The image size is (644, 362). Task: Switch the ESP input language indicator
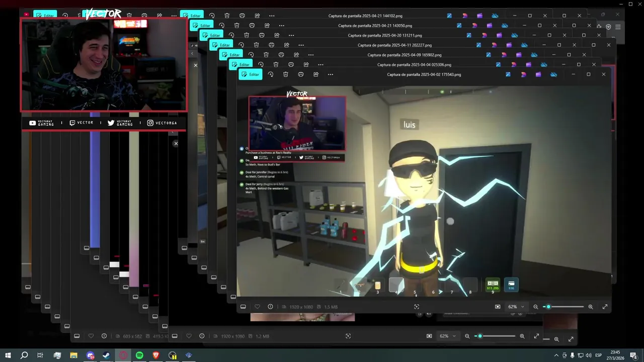[599, 355]
